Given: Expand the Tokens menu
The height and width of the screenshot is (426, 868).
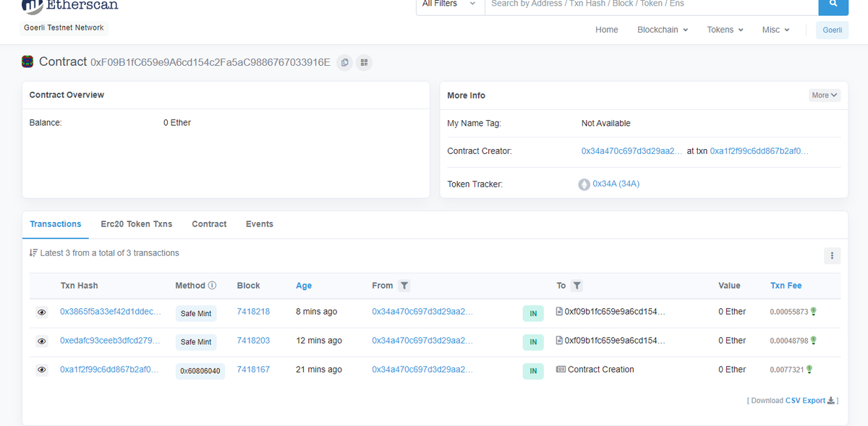Looking at the screenshot, I should tap(726, 30).
